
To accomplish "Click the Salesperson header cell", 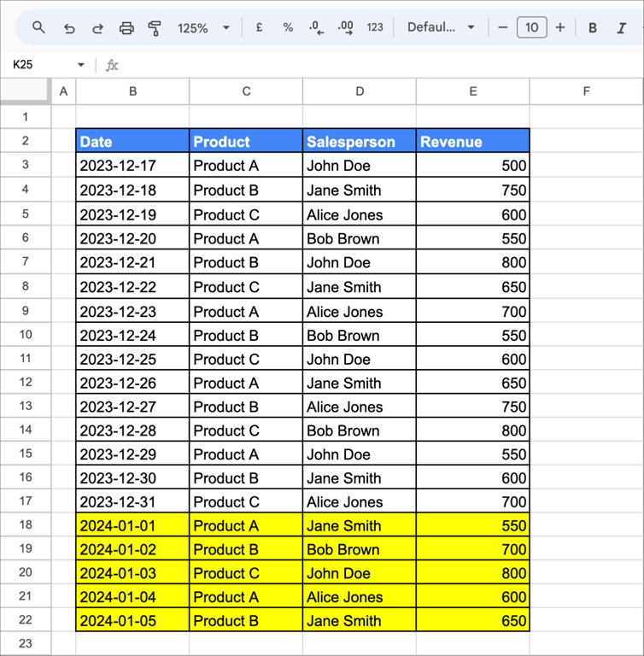I will (x=360, y=141).
